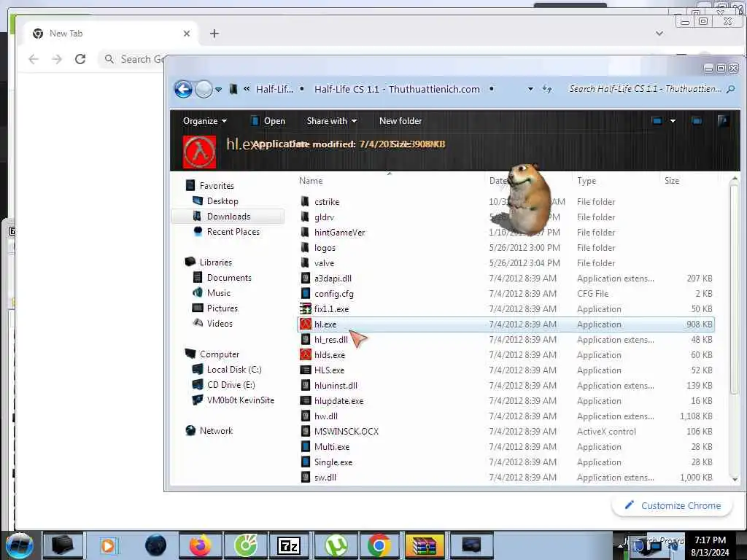Select the valve folder icon
The width and height of the screenshot is (747, 560).
306,262
